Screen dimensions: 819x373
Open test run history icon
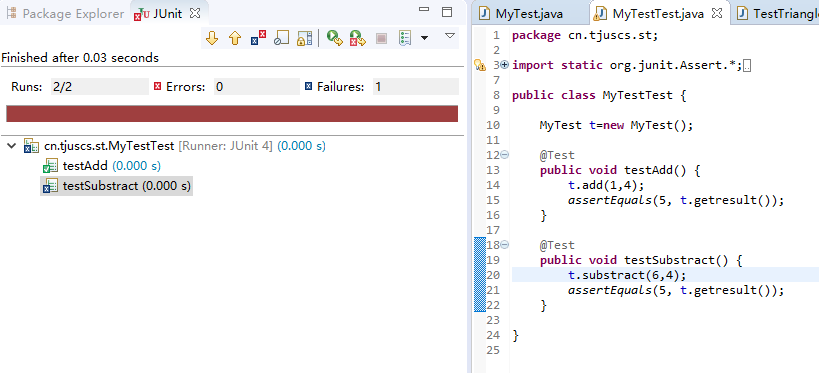405,38
